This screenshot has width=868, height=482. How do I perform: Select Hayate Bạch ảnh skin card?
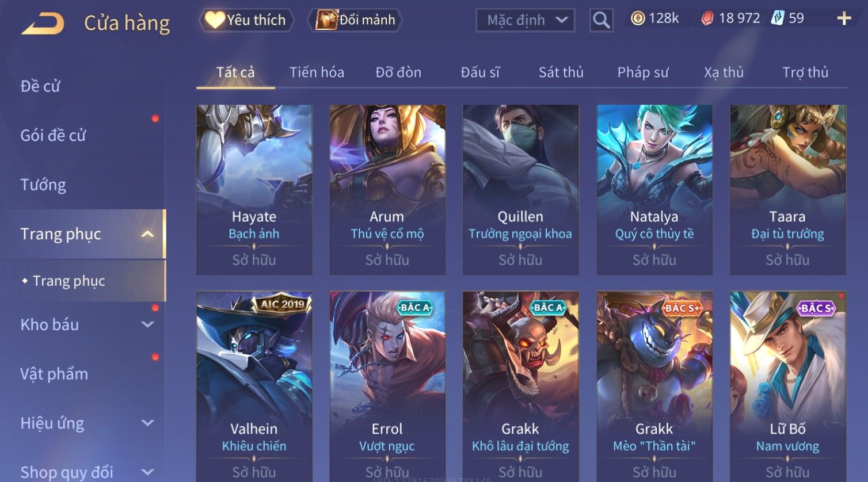pyautogui.click(x=254, y=190)
